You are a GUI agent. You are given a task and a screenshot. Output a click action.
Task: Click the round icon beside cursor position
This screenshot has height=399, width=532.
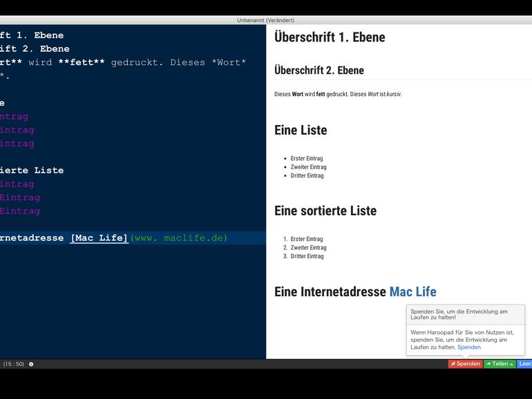coord(31,364)
